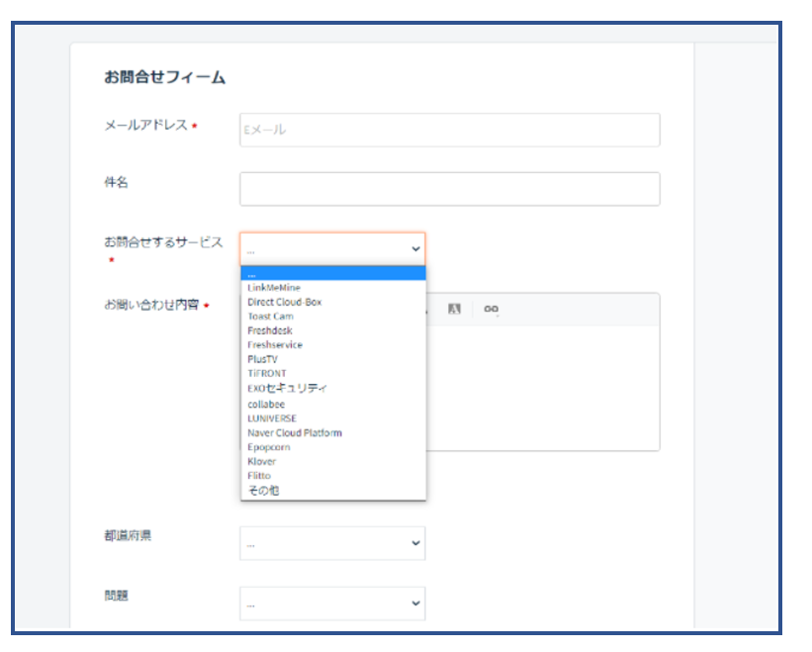Open the お問合せするサービス dropdown

(x=332, y=249)
